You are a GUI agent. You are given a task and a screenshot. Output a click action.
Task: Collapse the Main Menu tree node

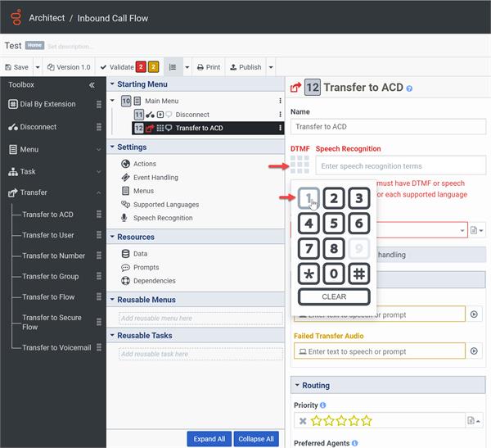click(x=112, y=101)
